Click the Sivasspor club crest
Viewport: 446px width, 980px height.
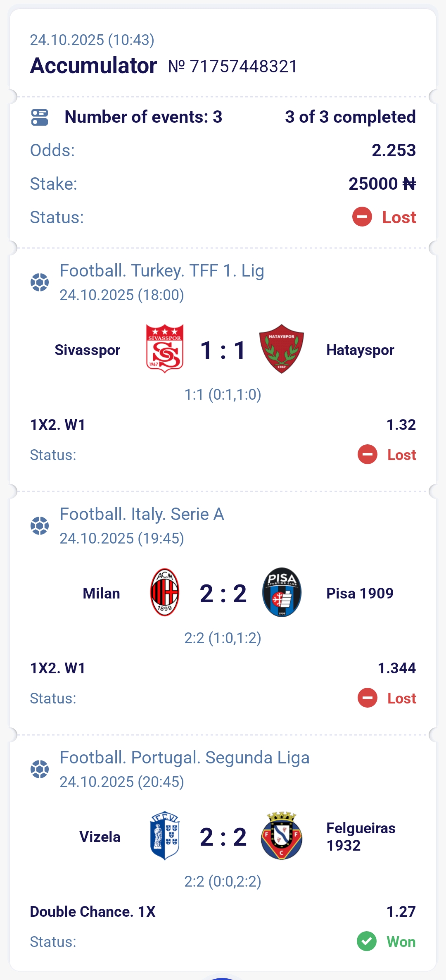tap(165, 349)
